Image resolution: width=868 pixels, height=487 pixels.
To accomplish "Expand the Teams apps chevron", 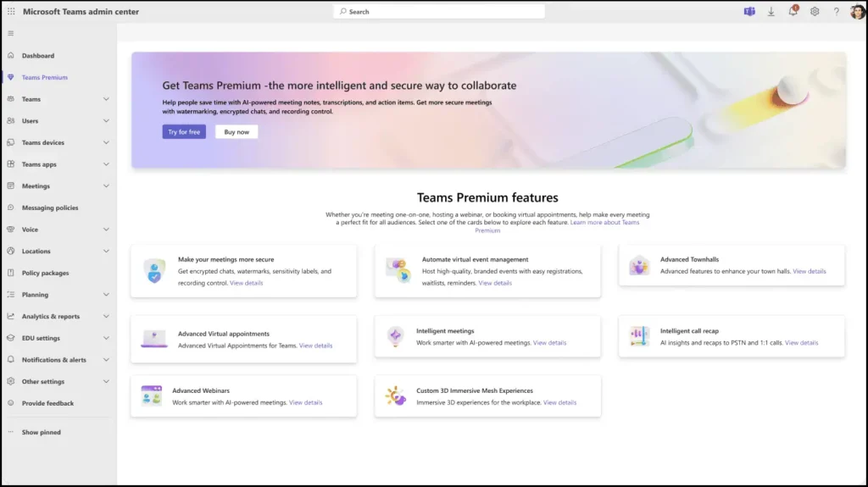I will [x=106, y=164].
